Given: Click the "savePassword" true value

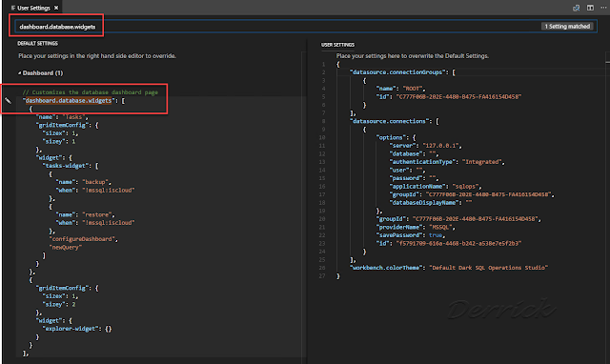Looking at the screenshot, I should 436,235.
